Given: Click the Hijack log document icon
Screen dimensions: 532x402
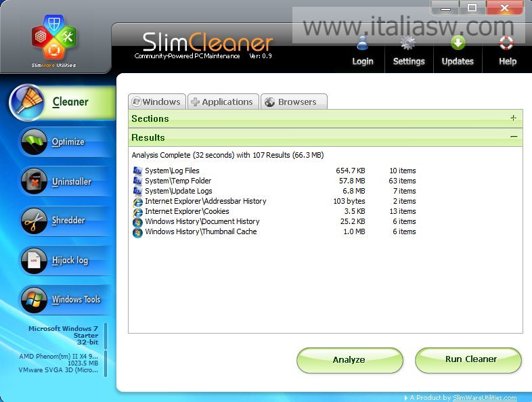Looking at the screenshot, I should 34,260.
